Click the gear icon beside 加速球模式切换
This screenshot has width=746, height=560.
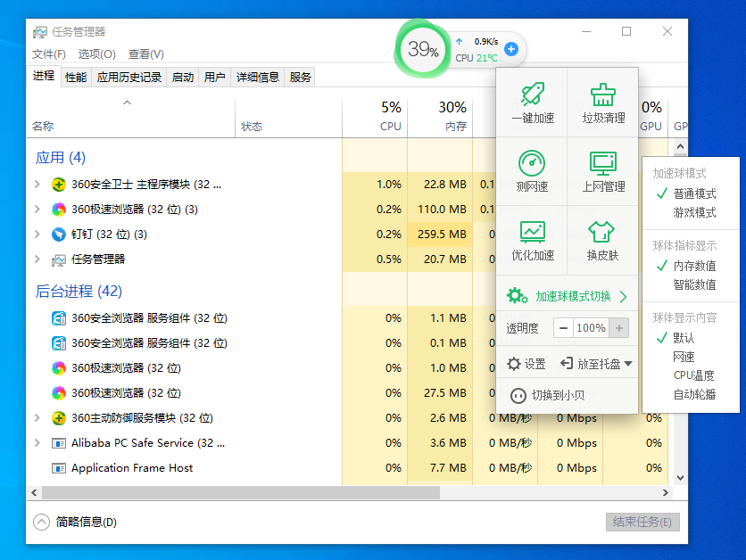518,296
